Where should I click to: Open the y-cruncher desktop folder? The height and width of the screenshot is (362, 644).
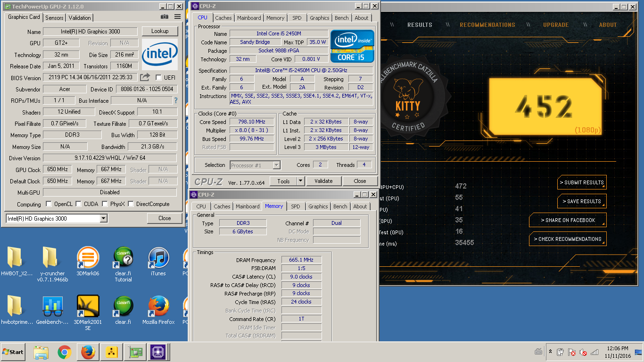[52, 265]
